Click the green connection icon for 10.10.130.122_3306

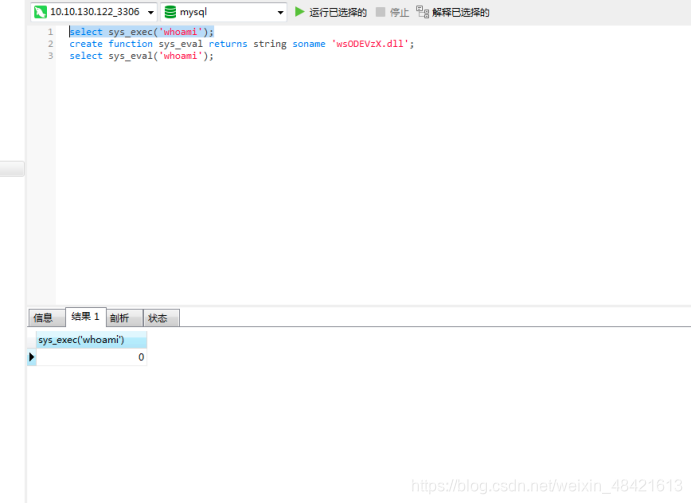coord(40,12)
